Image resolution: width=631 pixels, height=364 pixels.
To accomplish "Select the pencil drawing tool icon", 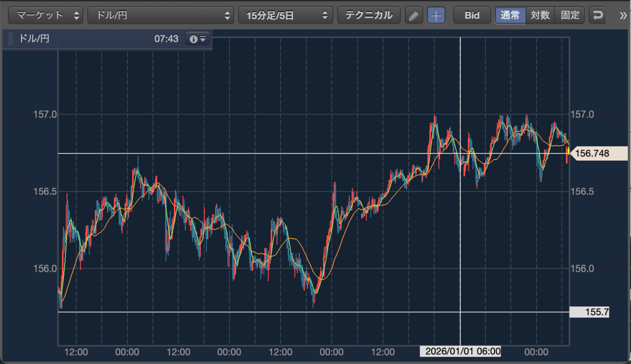I will tap(414, 15).
